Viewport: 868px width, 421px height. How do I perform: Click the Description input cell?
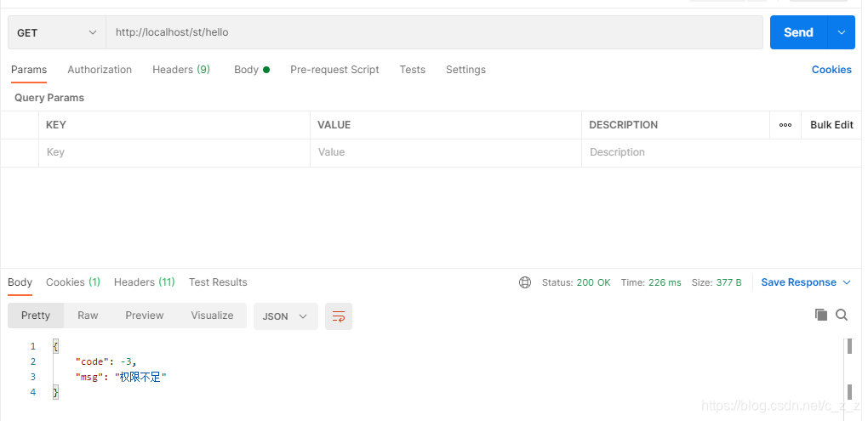point(720,153)
